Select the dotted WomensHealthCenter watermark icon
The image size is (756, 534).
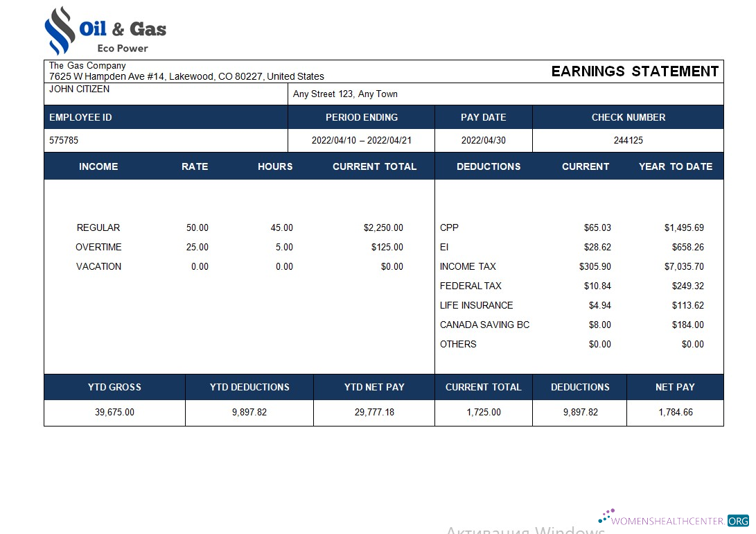click(606, 515)
